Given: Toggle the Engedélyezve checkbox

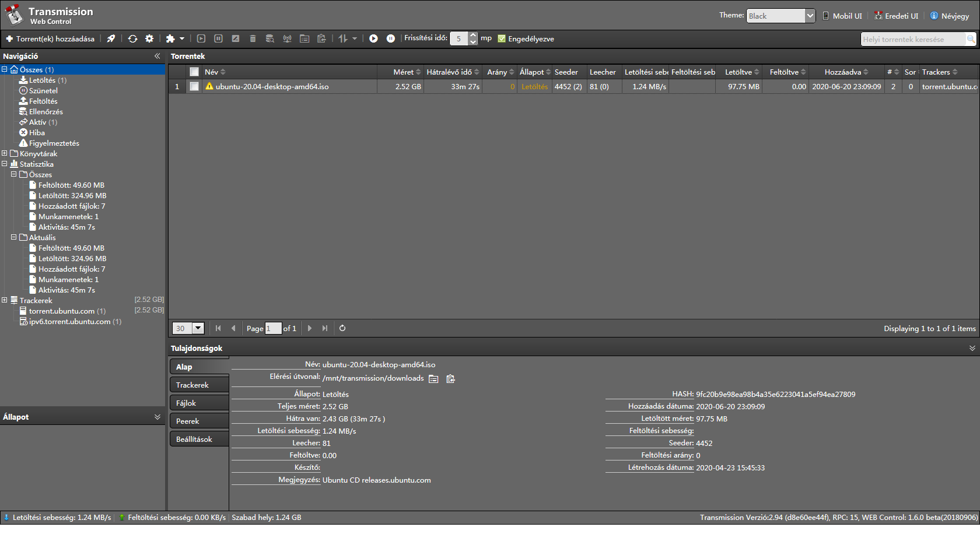Looking at the screenshot, I should [502, 39].
